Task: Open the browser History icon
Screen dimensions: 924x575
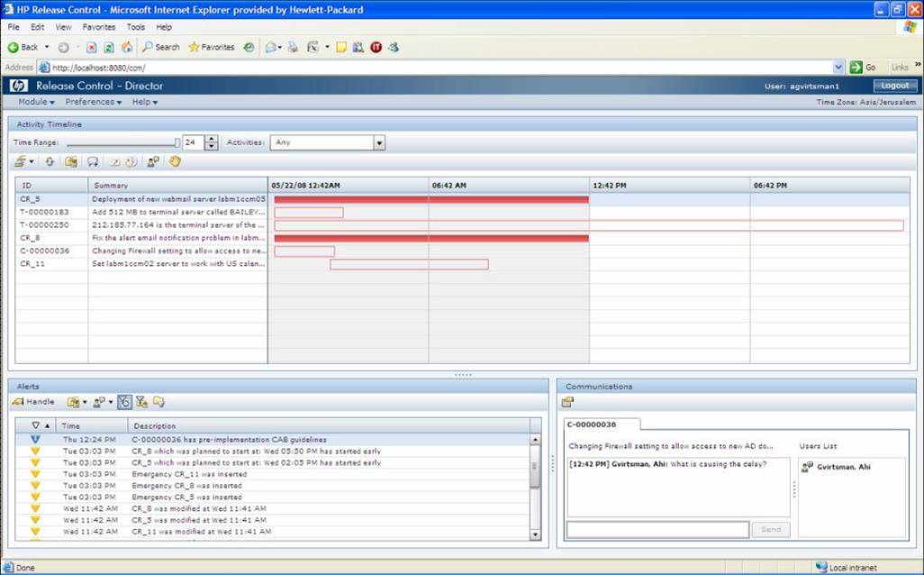Action: click(x=249, y=47)
